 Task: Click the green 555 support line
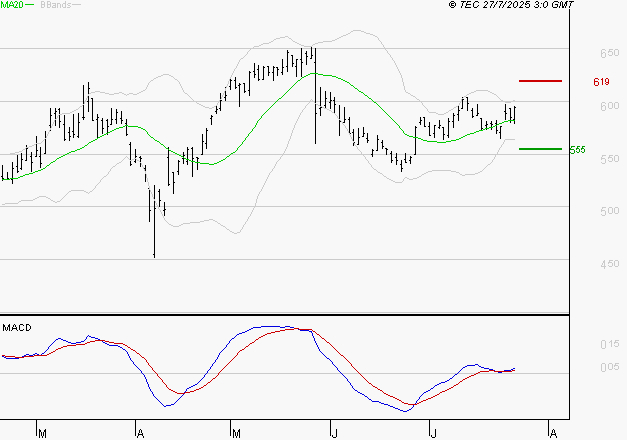pos(540,149)
